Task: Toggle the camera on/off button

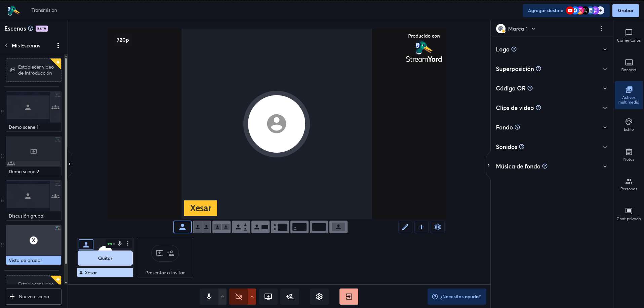Action: point(239,297)
